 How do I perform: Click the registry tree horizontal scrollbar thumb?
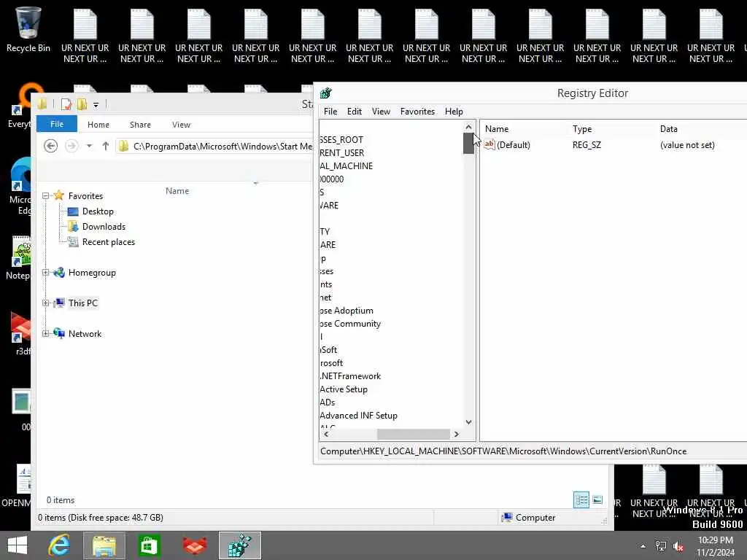[413, 434]
